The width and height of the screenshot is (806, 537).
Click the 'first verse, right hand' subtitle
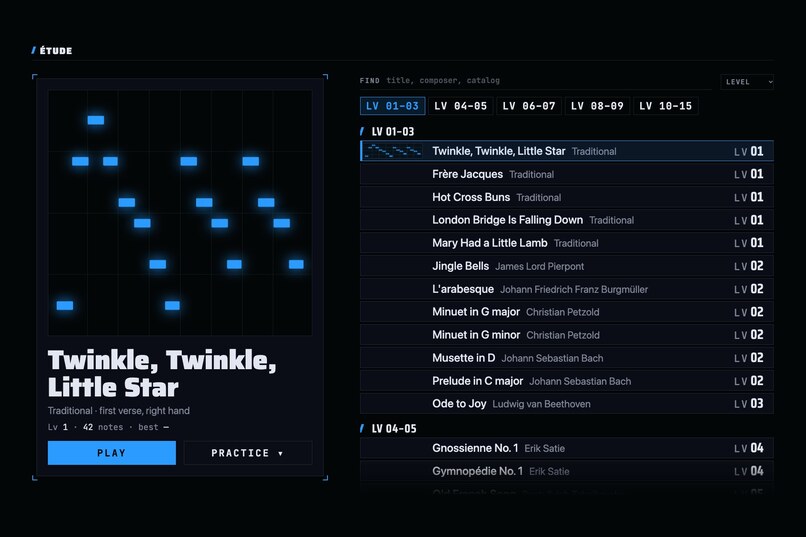point(144,411)
